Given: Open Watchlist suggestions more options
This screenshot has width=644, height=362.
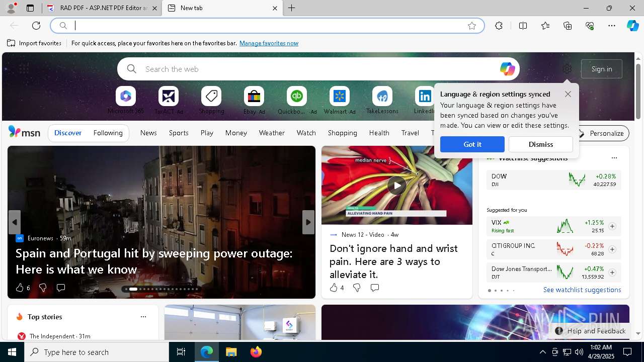Looking at the screenshot, I should (x=614, y=158).
